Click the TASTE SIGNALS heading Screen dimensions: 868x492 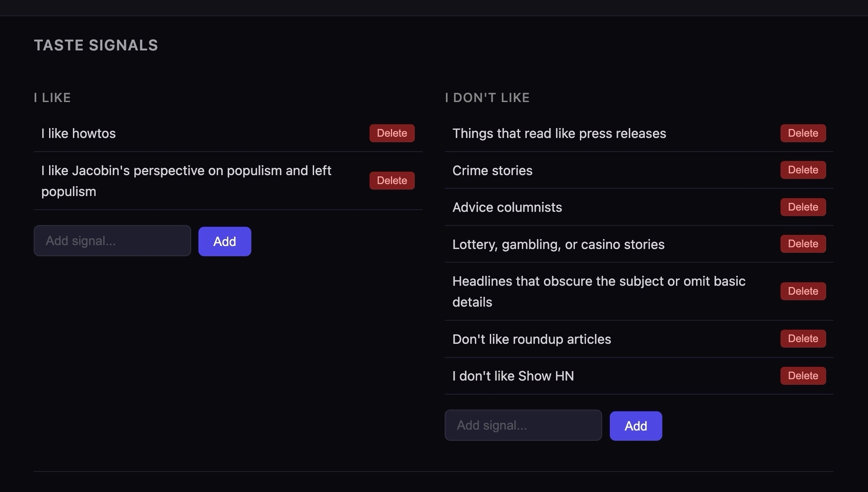pos(96,45)
